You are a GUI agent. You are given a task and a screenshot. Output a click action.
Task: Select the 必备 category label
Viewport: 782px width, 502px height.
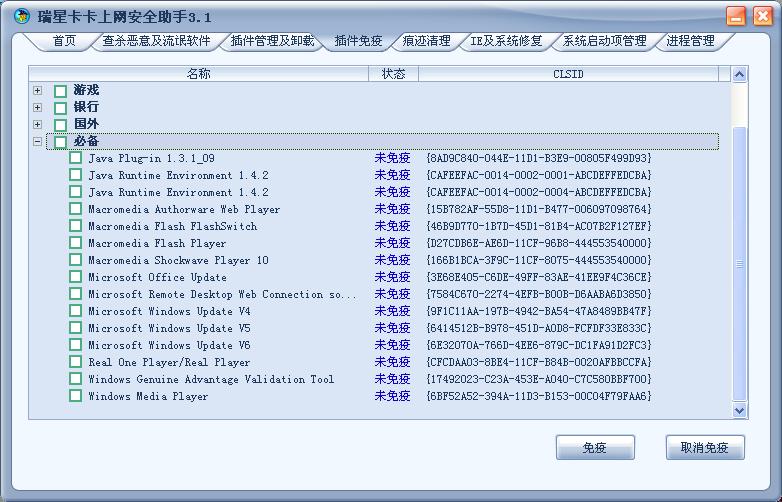pyautogui.click(x=86, y=141)
